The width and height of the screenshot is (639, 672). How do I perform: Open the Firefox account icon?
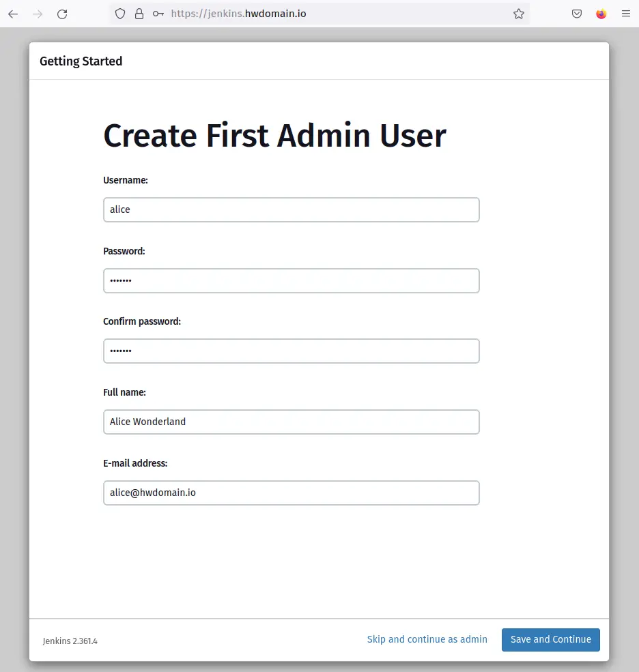[601, 14]
